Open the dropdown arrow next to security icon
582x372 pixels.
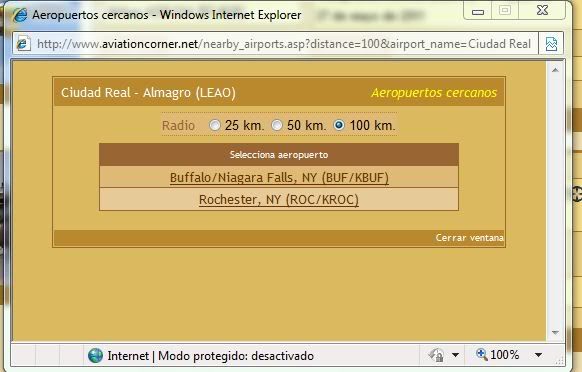point(455,355)
